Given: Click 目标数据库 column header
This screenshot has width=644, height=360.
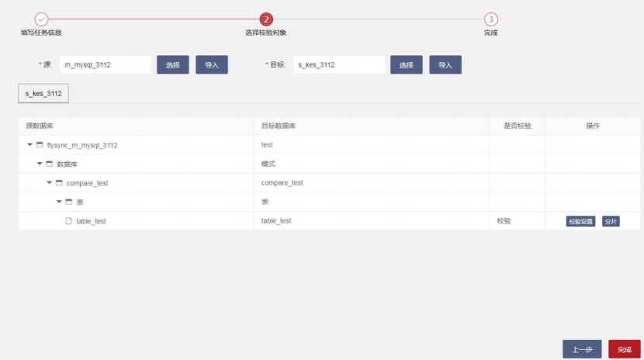Looking at the screenshot, I should pyautogui.click(x=279, y=126).
